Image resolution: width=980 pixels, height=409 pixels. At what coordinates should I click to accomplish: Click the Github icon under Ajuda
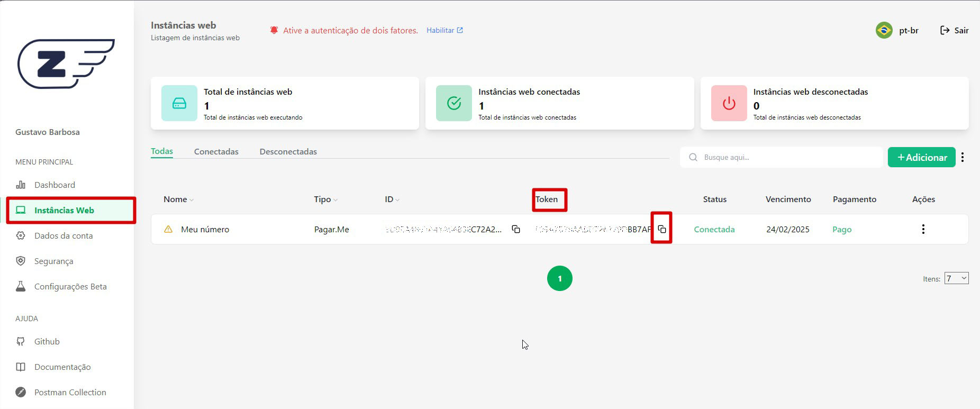pos(21,341)
